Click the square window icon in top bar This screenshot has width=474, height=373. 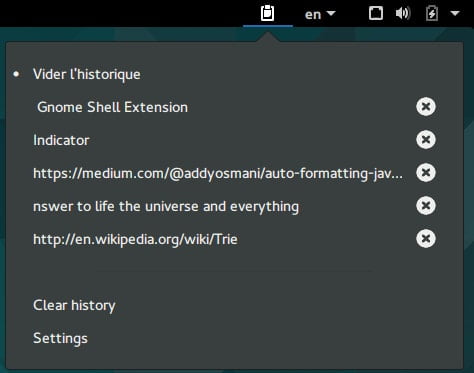pyautogui.click(x=376, y=14)
